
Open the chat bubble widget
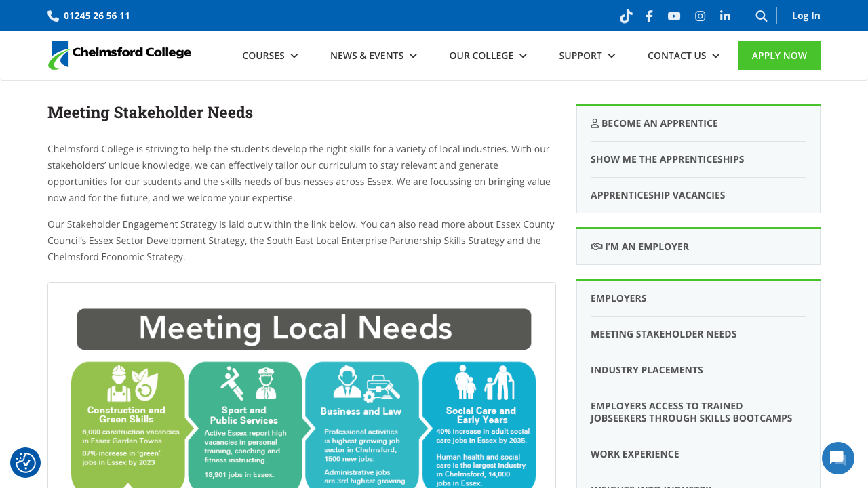[837, 458]
